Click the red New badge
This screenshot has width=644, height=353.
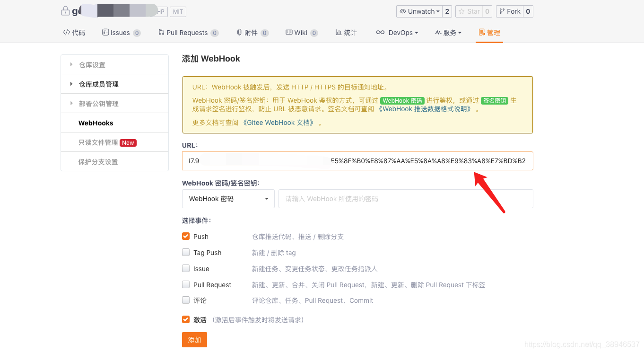tap(128, 142)
